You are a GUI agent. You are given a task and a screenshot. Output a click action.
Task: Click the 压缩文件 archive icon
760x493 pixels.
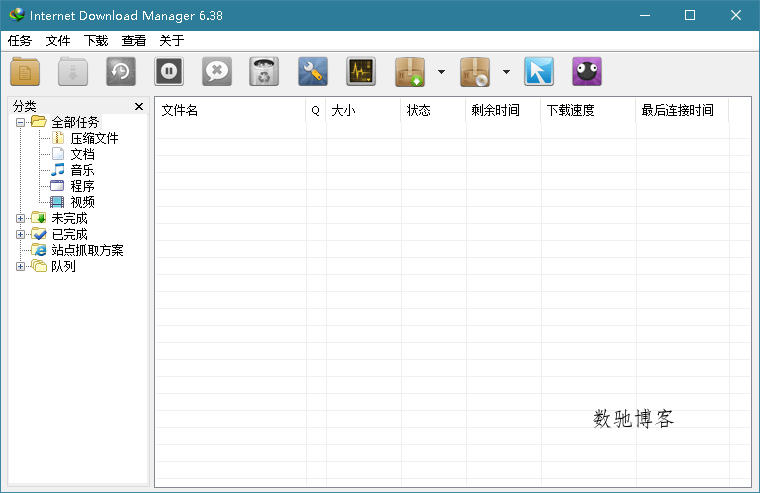point(58,138)
